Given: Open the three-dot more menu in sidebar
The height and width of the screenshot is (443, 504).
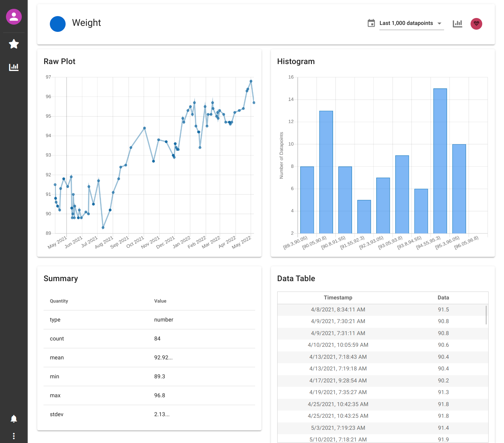Looking at the screenshot, I should pos(14,436).
